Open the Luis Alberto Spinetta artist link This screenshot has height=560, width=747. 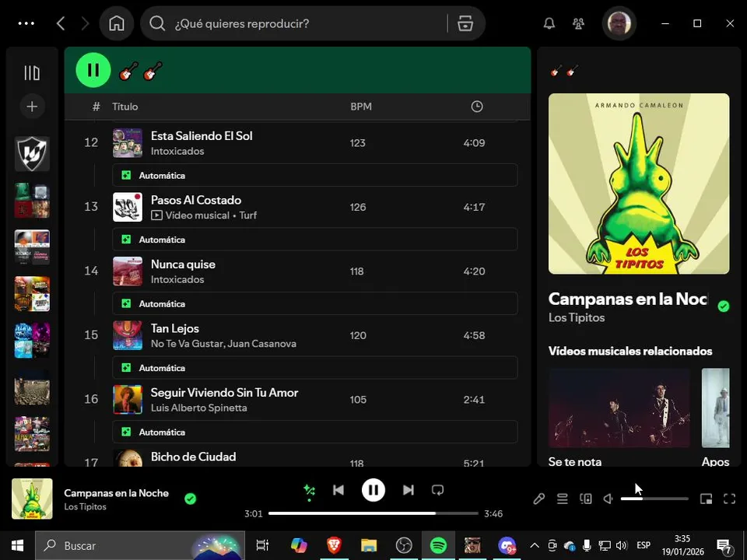coord(198,408)
